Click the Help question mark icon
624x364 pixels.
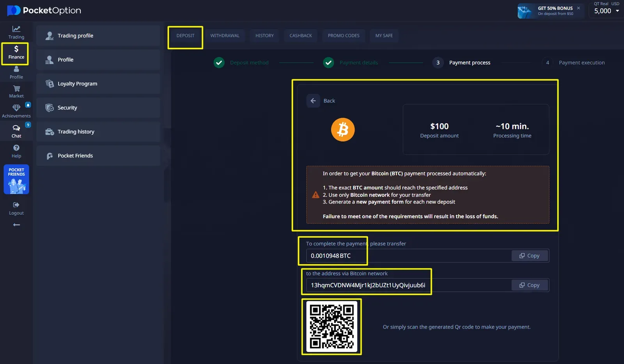(x=16, y=148)
